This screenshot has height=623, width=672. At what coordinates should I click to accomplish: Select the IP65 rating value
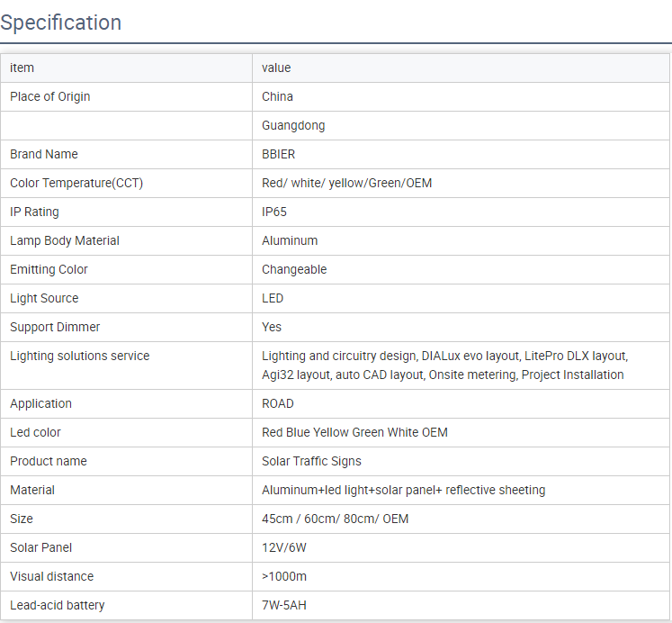[x=274, y=212]
